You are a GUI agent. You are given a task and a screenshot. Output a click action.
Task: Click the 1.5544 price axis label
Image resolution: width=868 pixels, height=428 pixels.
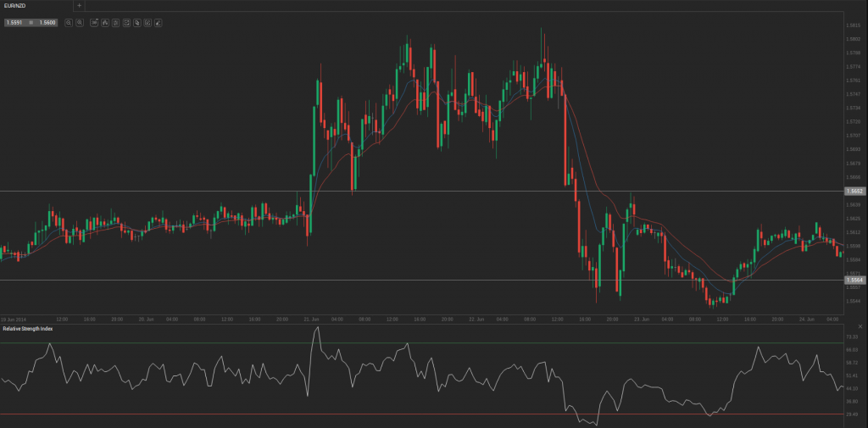[853, 301]
